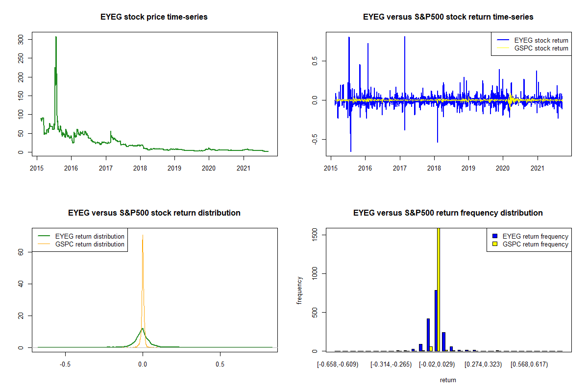This screenshot has width=588, height=392.
Task: Click the "EYEG stock price time-series" chart title
Action: 154,17
